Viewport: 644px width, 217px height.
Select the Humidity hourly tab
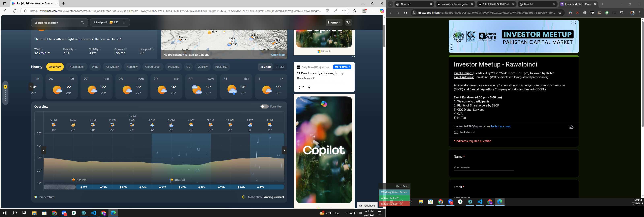click(x=132, y=67)
